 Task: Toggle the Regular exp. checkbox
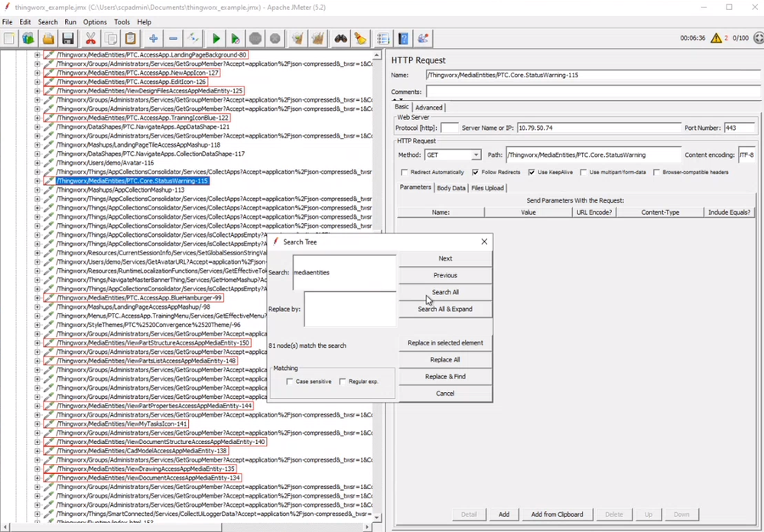(x=343, y=381)
